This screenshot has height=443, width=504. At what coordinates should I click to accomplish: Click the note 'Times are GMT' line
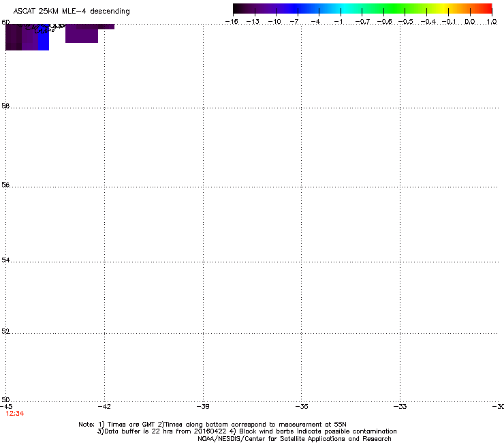[x=212, y=425]
